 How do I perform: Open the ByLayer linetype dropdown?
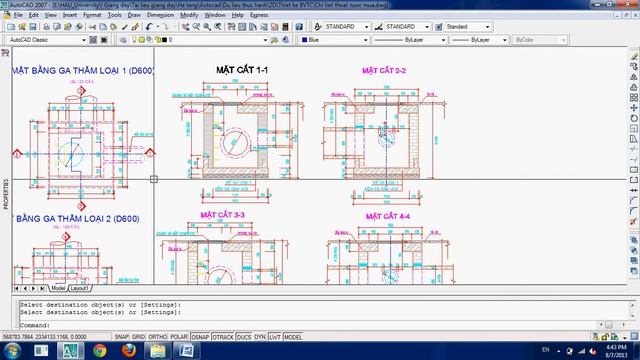pos(443,40)
